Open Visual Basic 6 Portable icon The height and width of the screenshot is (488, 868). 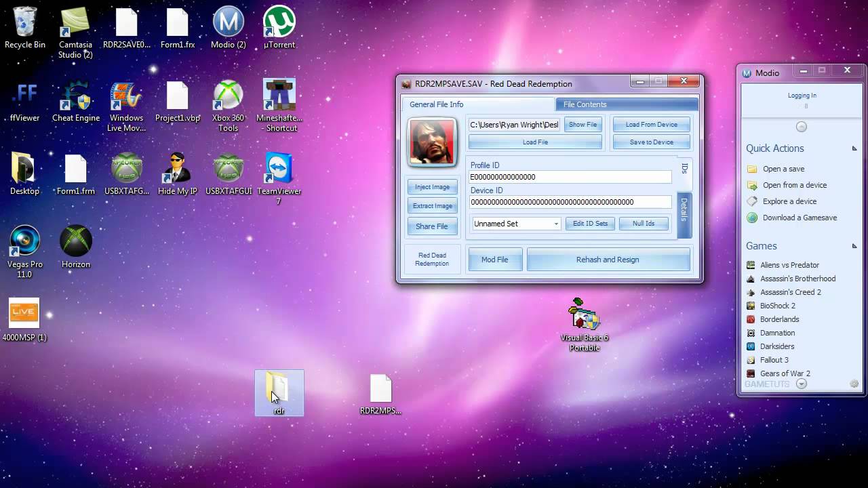click(x=585, y=326)
